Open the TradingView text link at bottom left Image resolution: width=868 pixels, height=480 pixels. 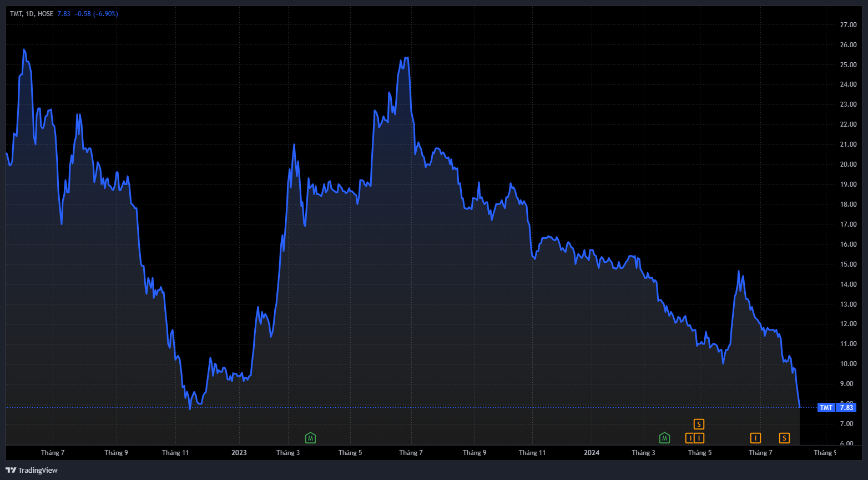click(x=38, y=471)
